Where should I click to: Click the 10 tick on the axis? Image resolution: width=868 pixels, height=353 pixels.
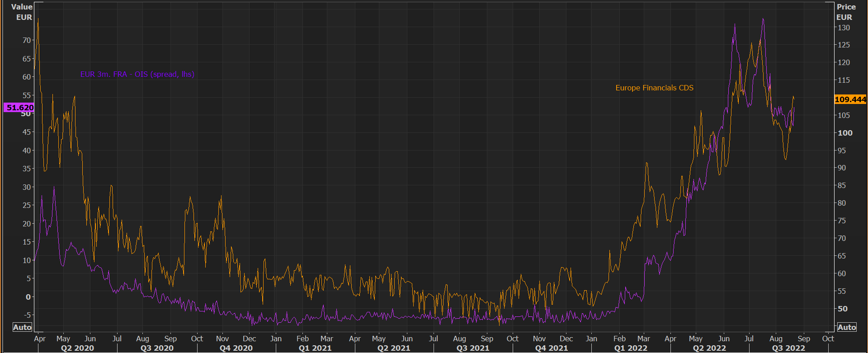point(27,260)
